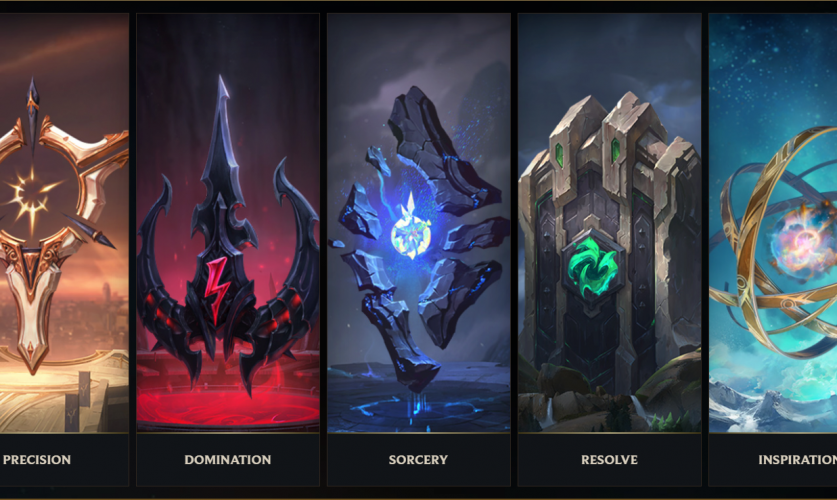This screenshot has height=500, width=837.
Task: Choose the Sorcery label
Action: (x=418, y=459)
